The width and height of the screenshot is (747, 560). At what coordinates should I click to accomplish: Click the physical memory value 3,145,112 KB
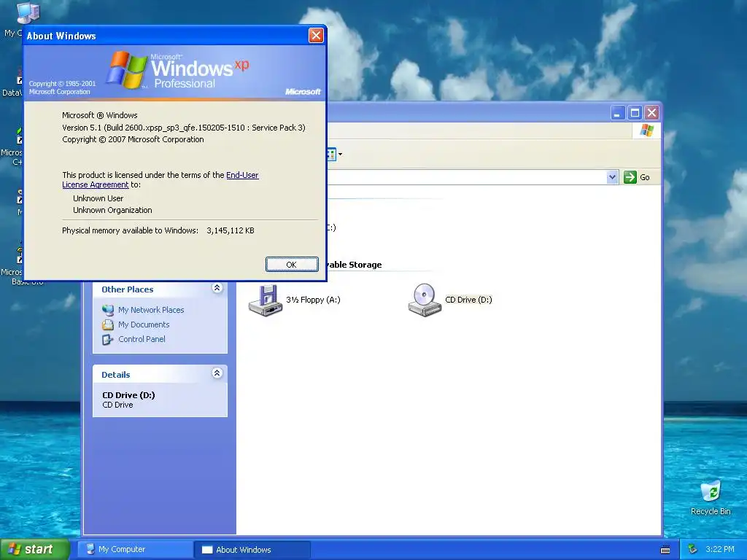tap(231, 230)
